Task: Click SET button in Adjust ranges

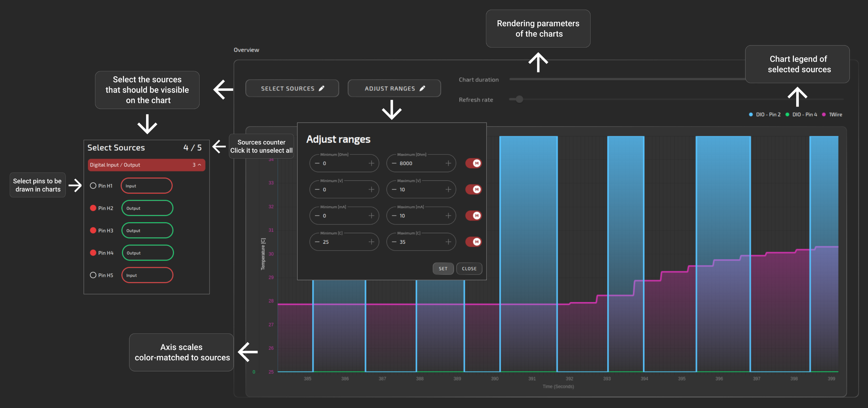Action: [443, 269]
